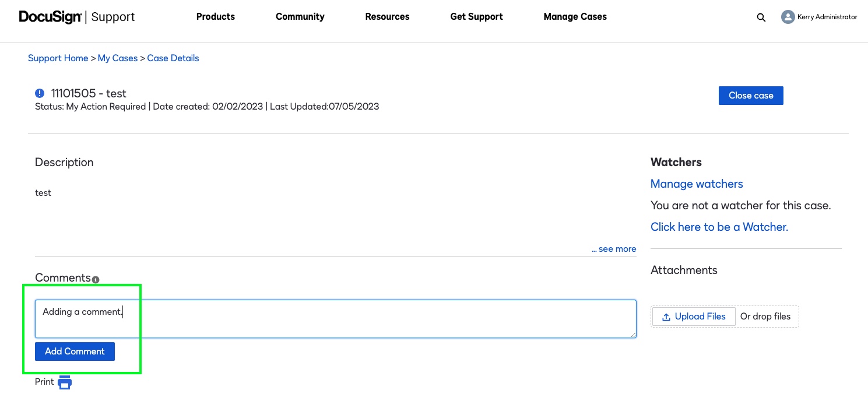Click the Close case button

point(751,95)
